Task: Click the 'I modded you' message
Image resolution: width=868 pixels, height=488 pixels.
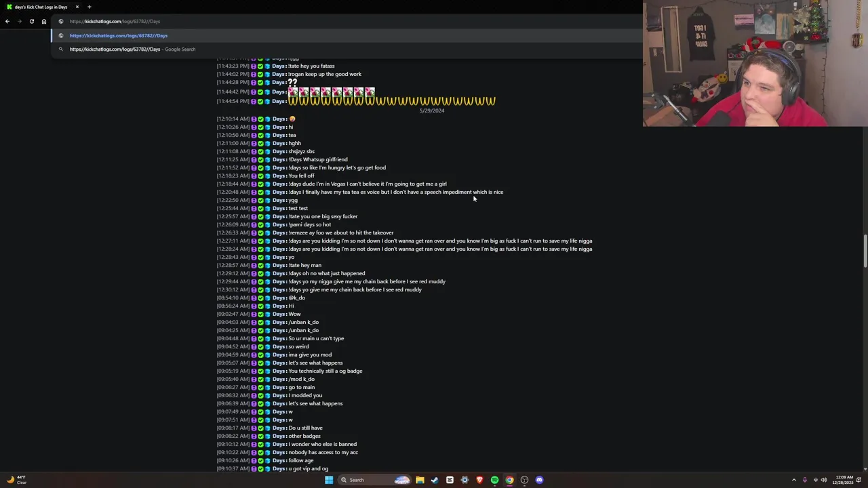Action: click(305, 395)
